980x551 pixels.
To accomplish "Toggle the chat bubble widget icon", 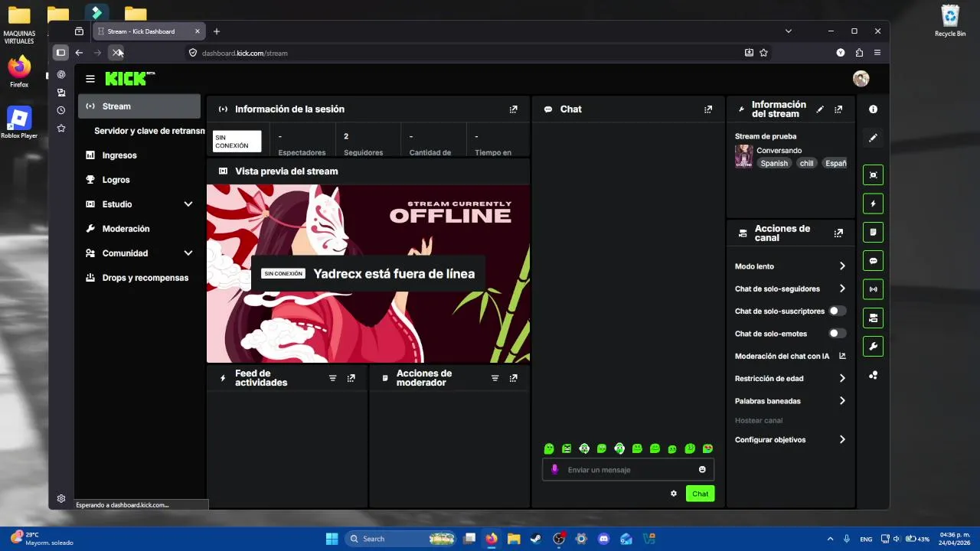I will click(x=873, y=261).
